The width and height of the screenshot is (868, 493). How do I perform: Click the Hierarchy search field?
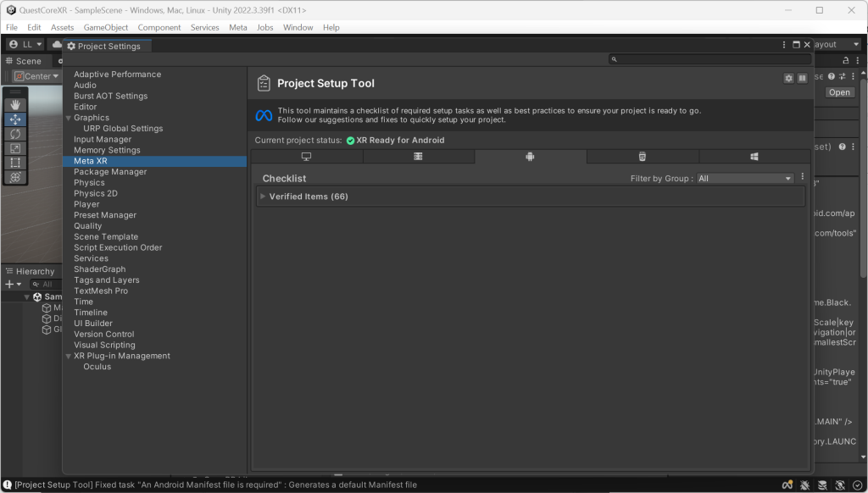pyautogui.click(x=47, y=285)
